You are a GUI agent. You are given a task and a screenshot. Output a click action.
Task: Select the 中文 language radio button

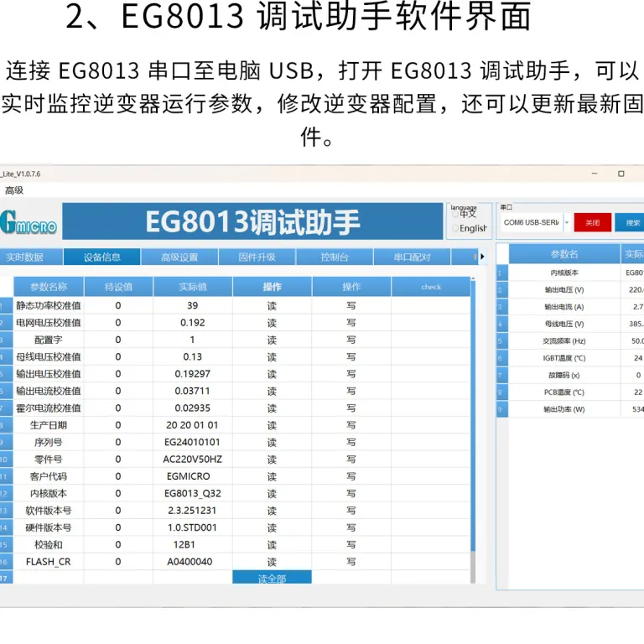click(455, 214)
